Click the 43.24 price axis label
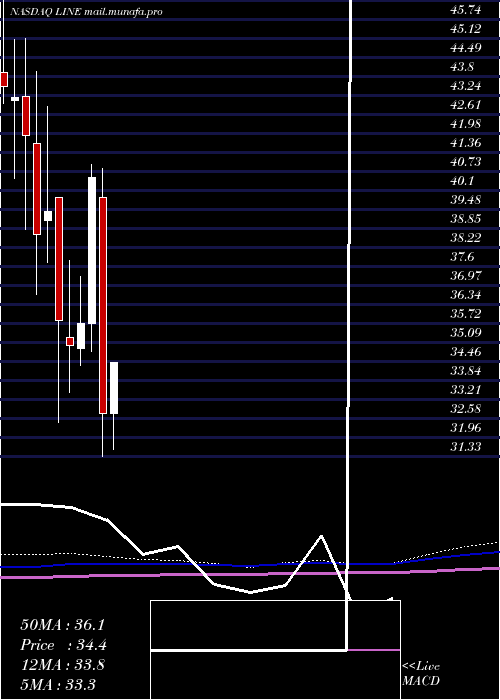 (466, 86)
